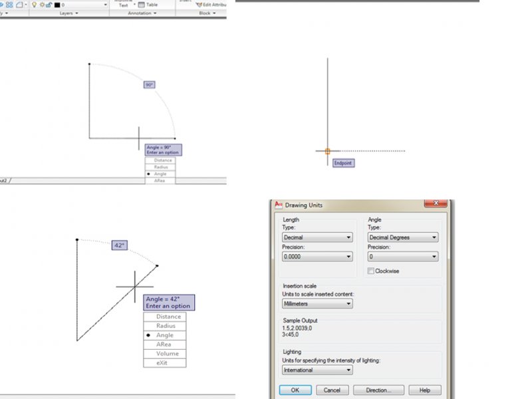532x399 pixels.
Task: Click the orange Endpoint snap marker
Action: 327,152
